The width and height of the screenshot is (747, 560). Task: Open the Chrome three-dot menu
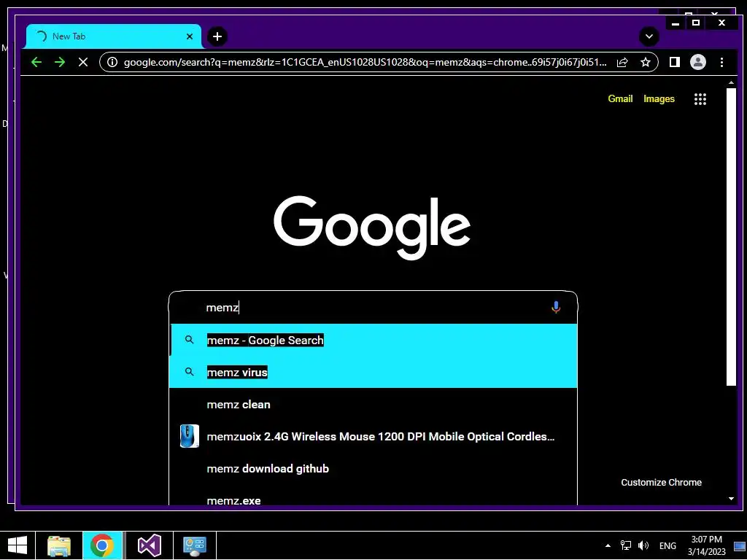721,62
